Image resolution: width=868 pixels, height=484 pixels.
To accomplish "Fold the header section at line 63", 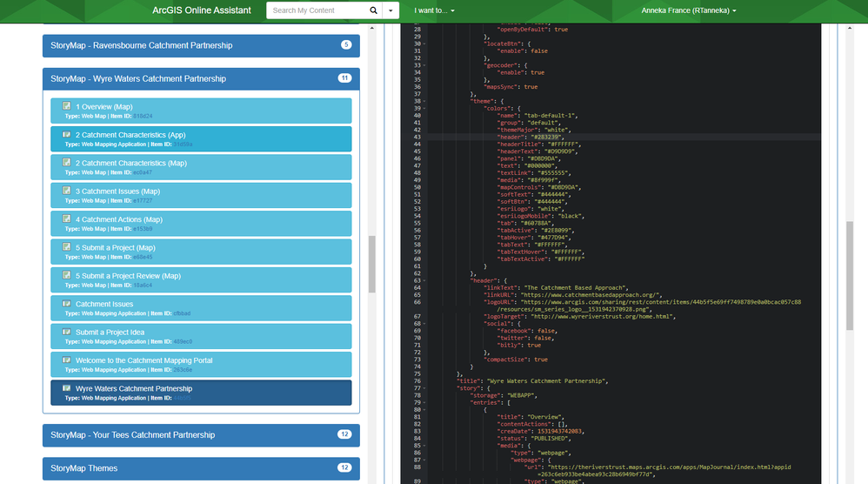I will (424, 281).
